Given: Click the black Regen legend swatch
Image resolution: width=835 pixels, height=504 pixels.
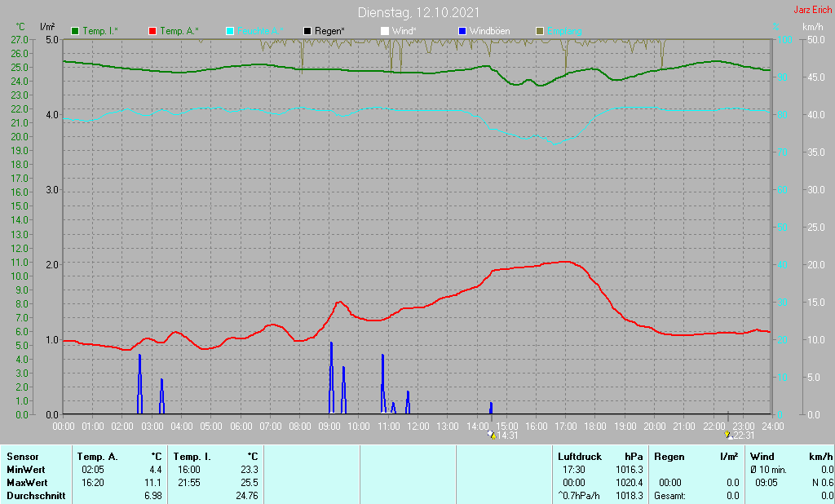Looking at the screenshot, I should click(x=307, y=31).
